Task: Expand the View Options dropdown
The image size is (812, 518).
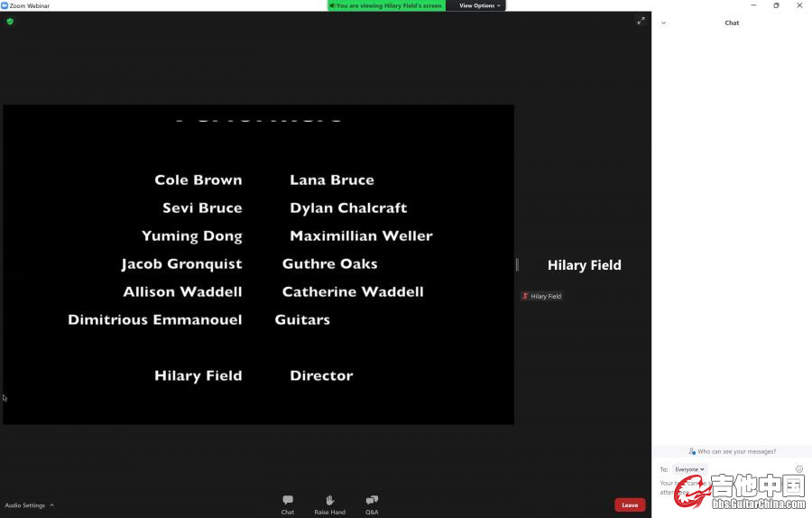Action: [480, 5]
